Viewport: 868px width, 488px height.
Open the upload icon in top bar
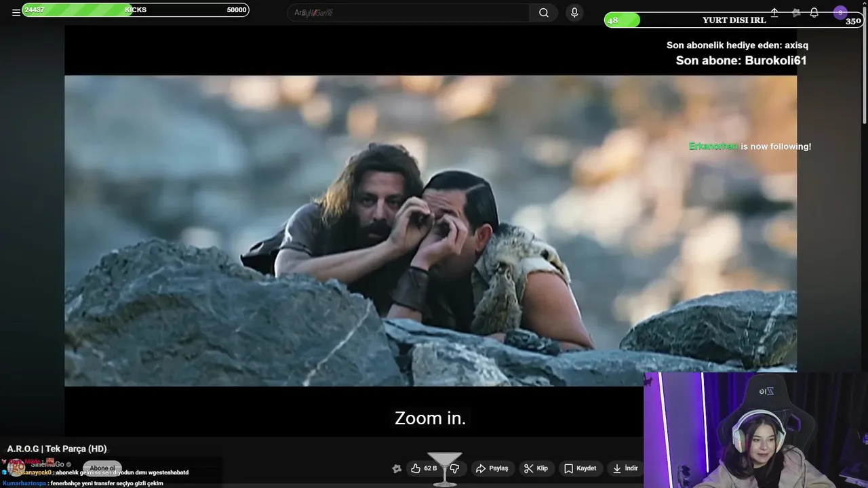774,12
